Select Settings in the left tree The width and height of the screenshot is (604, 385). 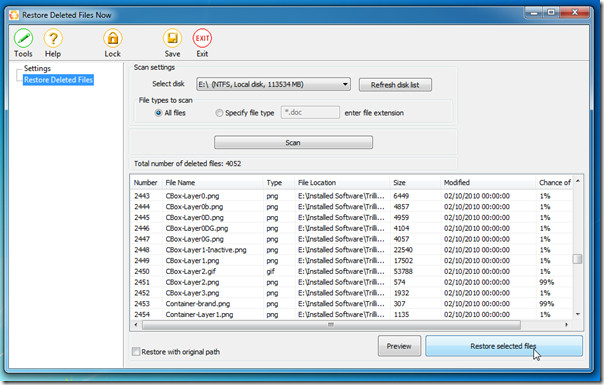coord(37,68)
